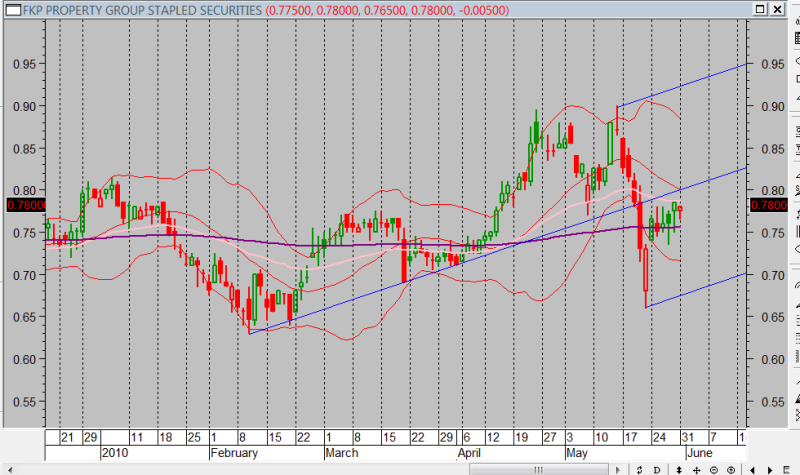This screenshot has height=475, width=800.
Task: Click 0.60 on the right price axis
Action: 773,360
